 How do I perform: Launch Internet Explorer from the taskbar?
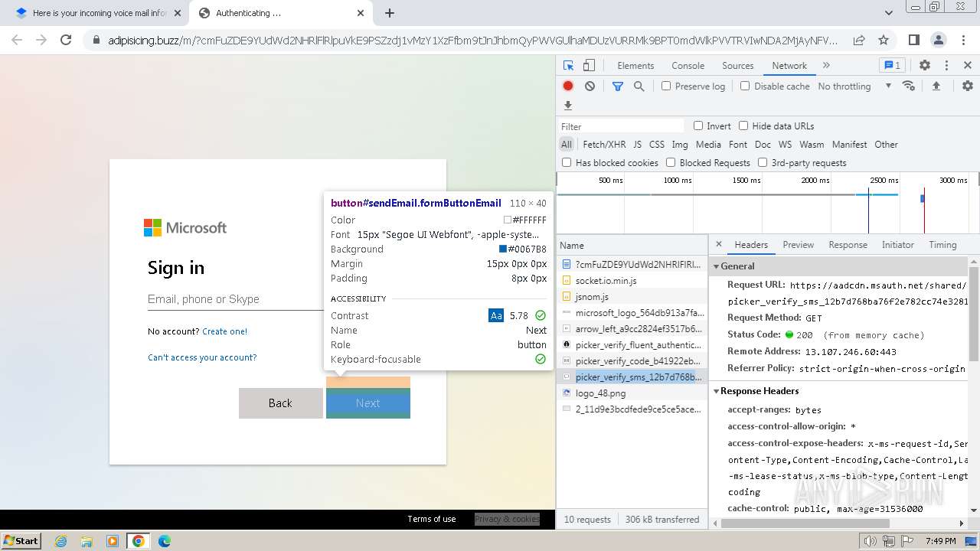[60, 541]
